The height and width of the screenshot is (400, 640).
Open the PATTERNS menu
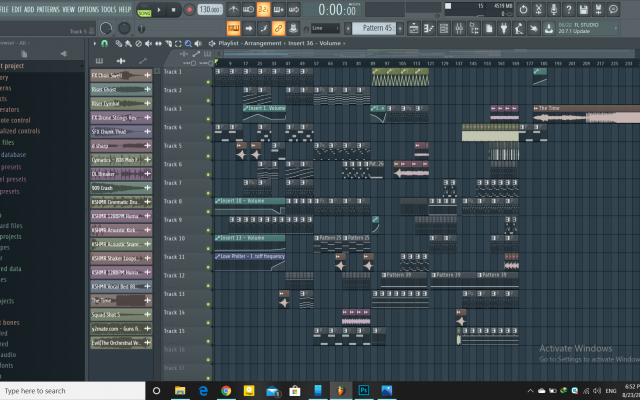[x=48, y=9]
